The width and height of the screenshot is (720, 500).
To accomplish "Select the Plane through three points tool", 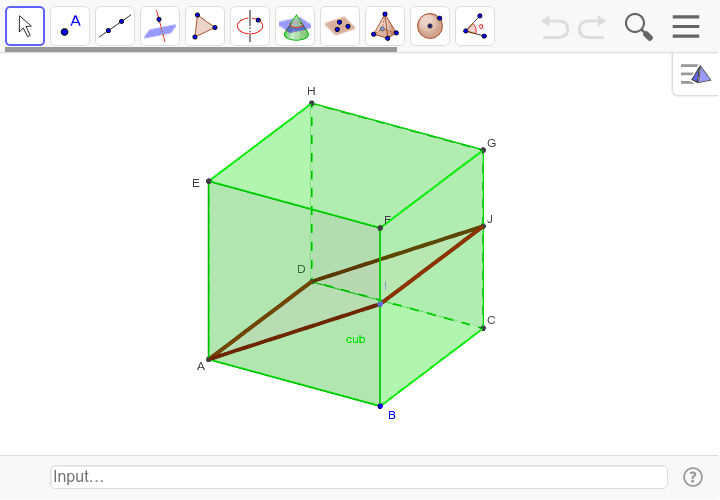I will point(340,26).
